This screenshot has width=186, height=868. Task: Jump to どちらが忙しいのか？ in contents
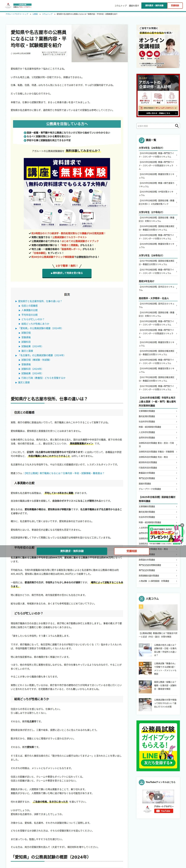click(33, 319)
